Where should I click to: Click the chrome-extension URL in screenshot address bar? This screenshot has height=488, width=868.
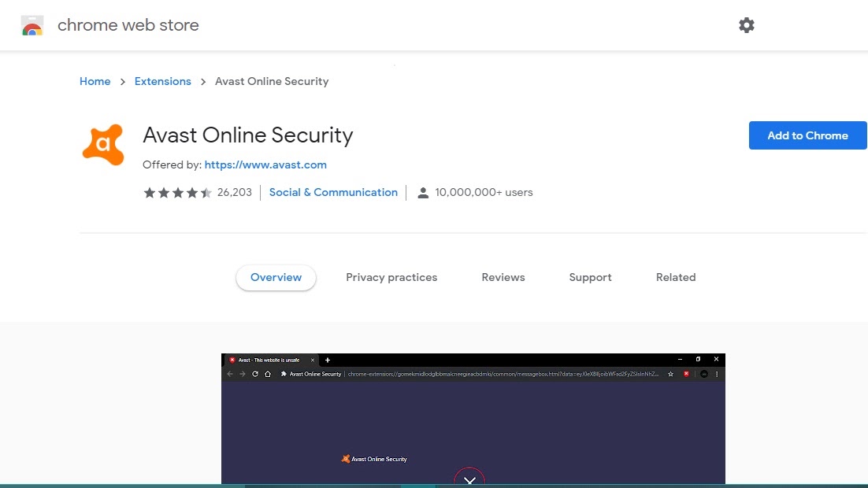(x=503, y=374)
